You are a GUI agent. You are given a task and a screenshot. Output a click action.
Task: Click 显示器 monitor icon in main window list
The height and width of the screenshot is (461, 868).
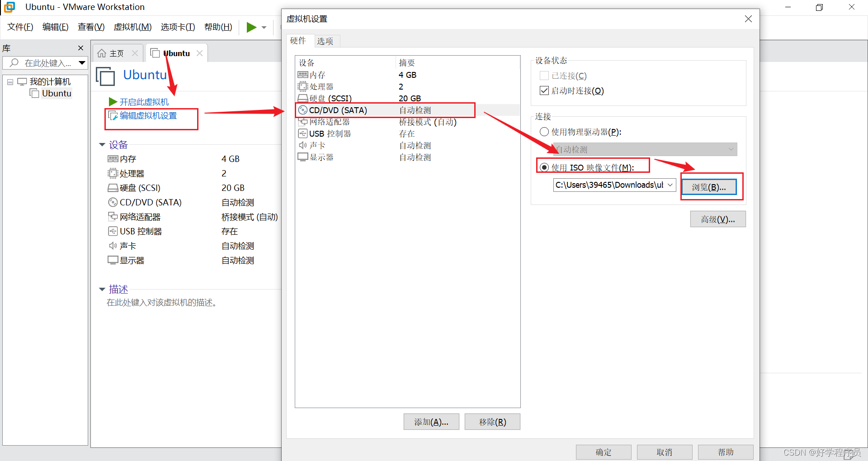pos(113,260)
